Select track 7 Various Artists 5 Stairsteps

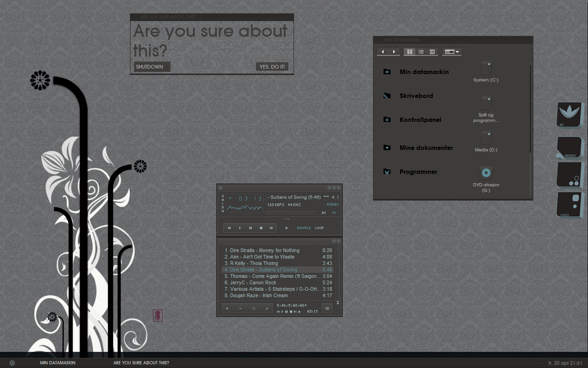tap(278, 289)
